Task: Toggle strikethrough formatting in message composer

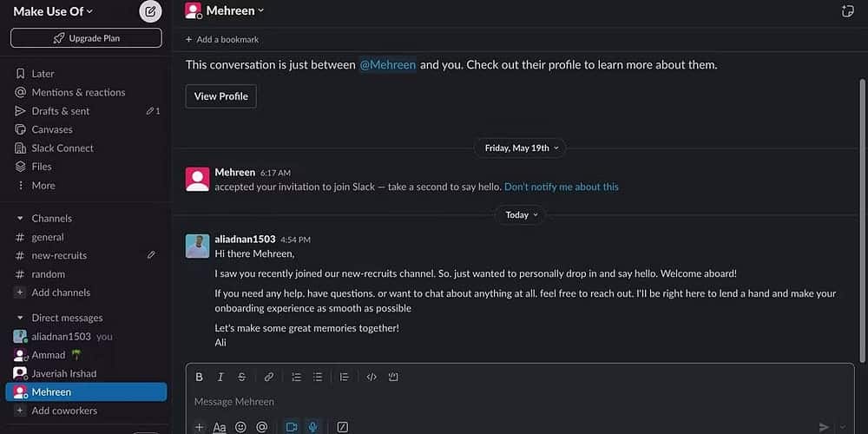Action: (241, 377)
